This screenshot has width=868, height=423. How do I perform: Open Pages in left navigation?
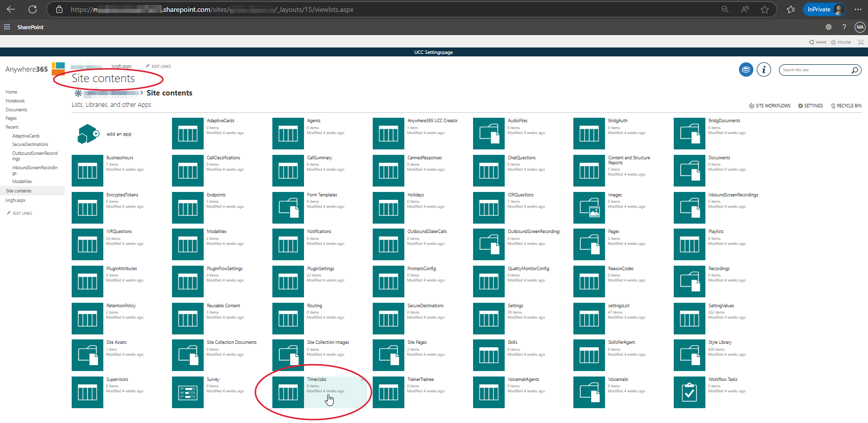click(11, 118)
